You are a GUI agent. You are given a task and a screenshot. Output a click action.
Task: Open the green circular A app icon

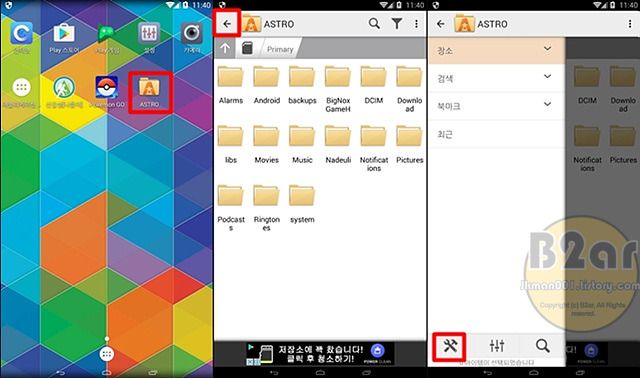64,92
